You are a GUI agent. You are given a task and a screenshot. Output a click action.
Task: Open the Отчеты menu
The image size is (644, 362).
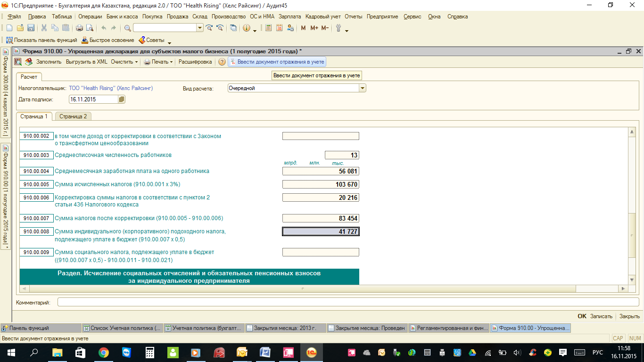tap(354, 16)
